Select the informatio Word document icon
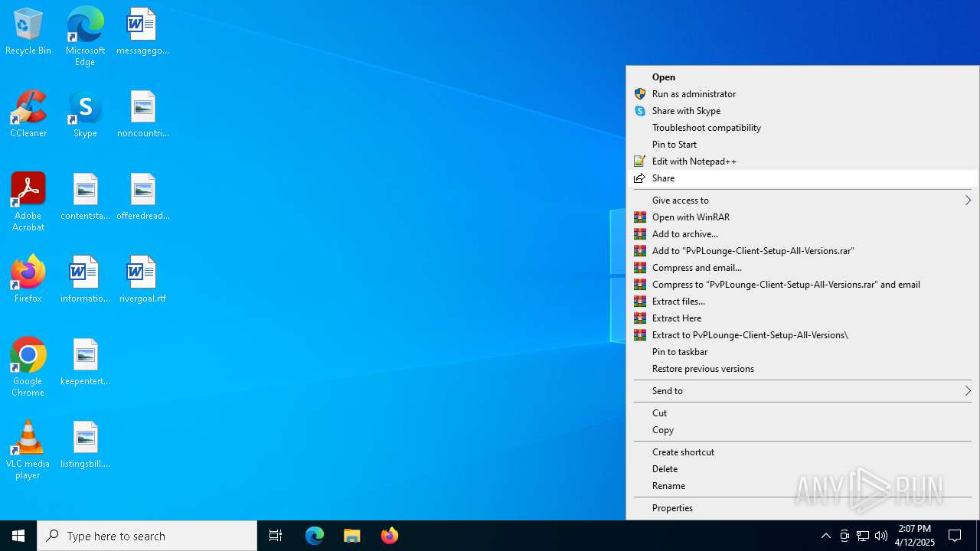Screen dimensions: 980x551 click(85, 280)
